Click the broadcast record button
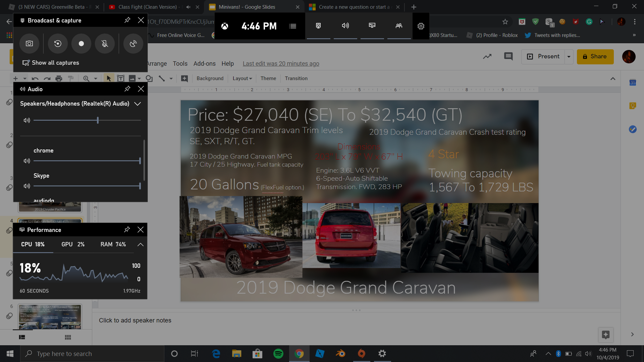The image size is (644, 362). point(81,43)
